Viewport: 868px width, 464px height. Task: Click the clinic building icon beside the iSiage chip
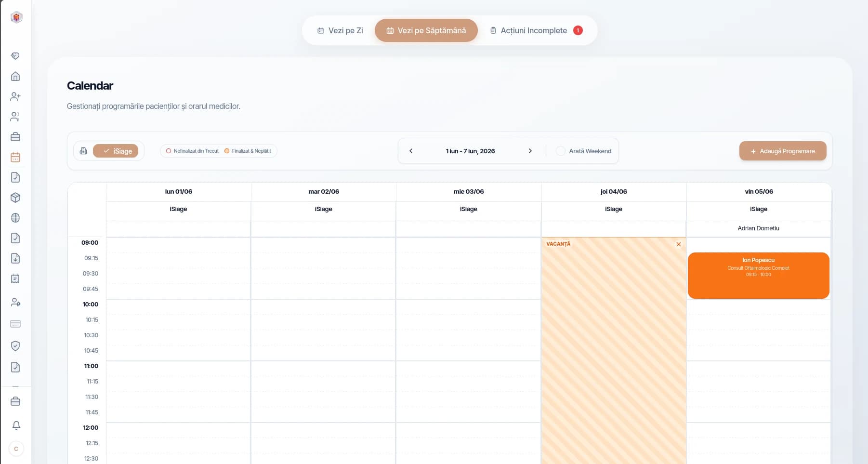[83, 151]
